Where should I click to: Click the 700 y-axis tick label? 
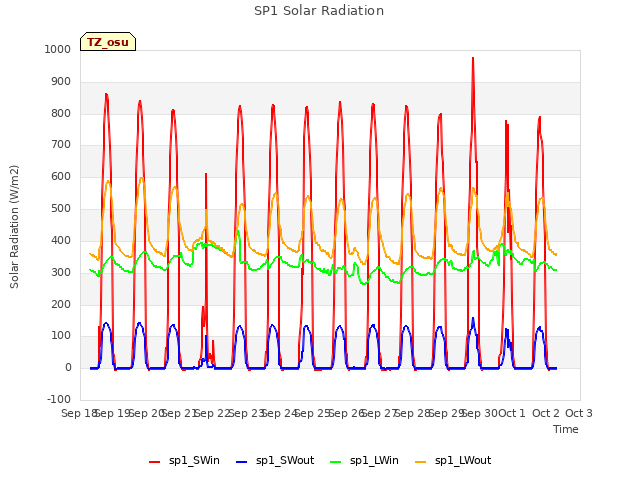pos(61,144)
